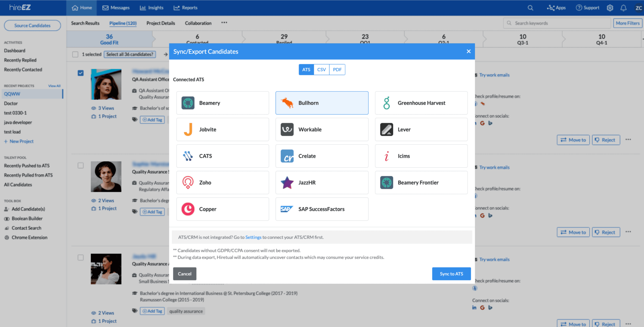Screen dimensions: 644x327
Task: Select the Icims ATS icon
Action: [386, 156]
